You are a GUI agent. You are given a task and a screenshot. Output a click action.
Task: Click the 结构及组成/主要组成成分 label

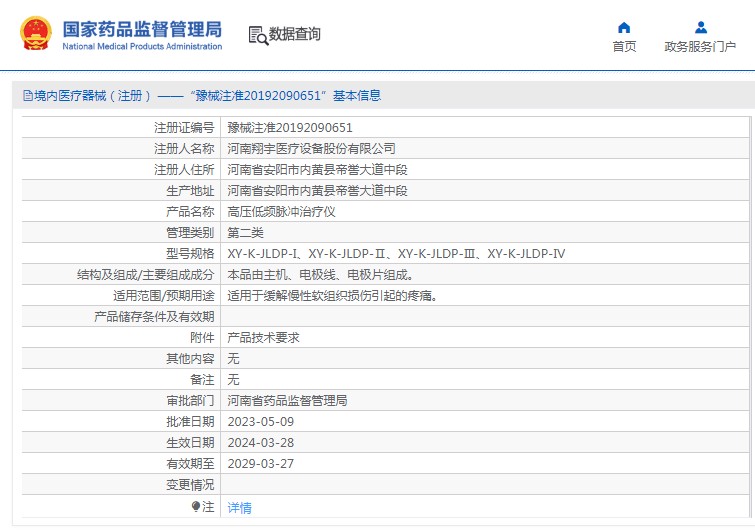point(145,275)
